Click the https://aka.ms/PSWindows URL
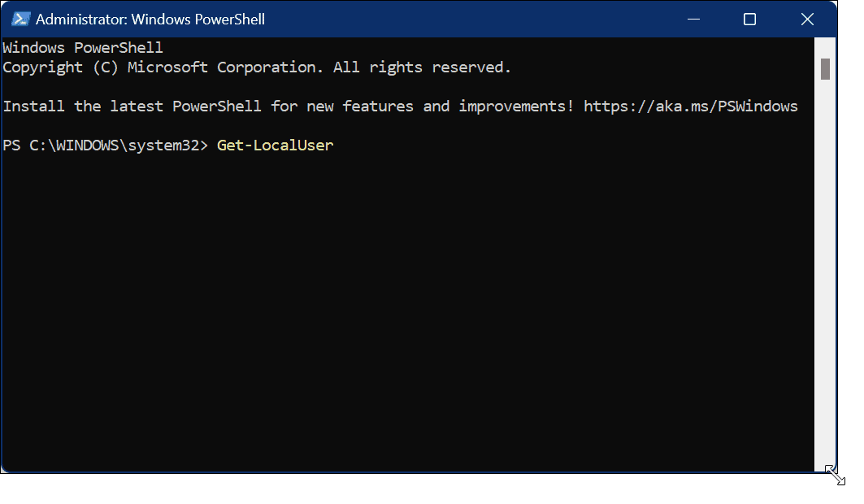This screenshot has width=864, height=504. (x=691, y=106)
